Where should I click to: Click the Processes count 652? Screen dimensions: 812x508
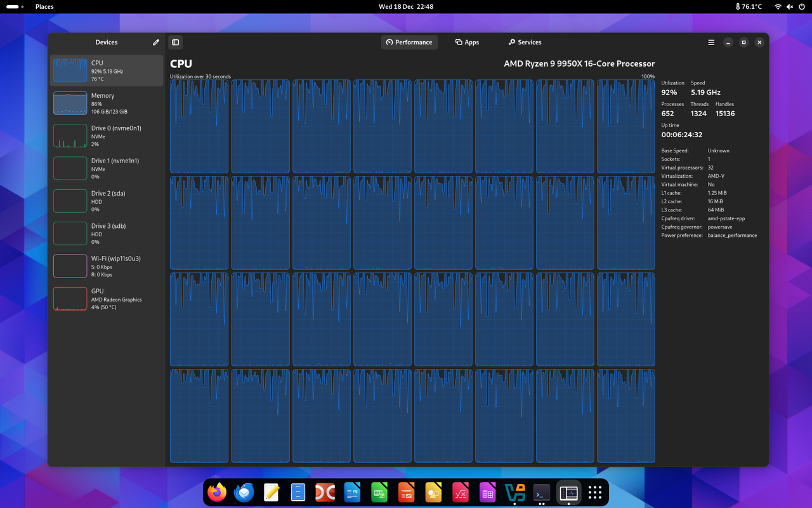pos(667,114)
